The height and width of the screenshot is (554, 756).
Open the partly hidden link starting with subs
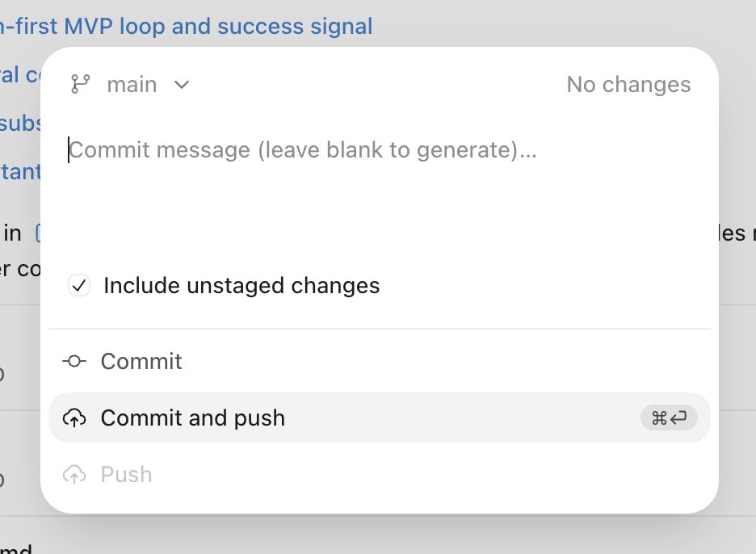pos(21,123)
